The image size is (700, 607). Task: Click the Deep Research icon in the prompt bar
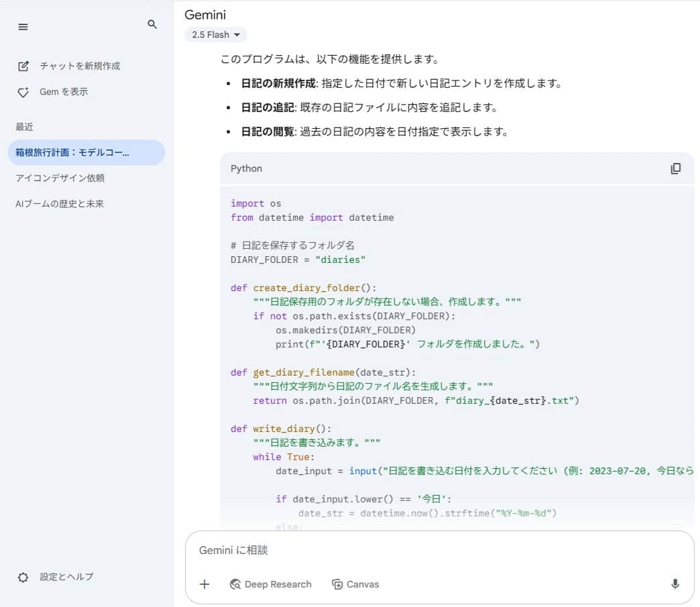tap(236, 584)
